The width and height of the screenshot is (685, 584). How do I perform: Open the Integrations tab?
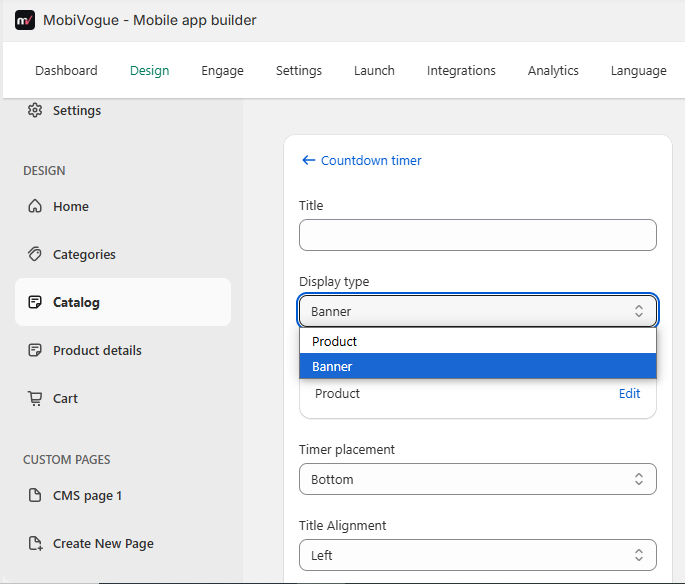tap(461, 70)
